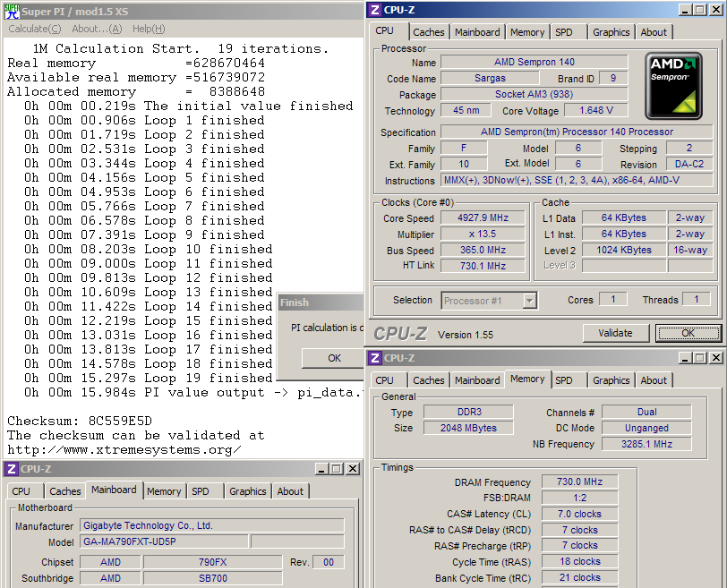Switch to About tab in top CPU-Z window

(654, 32)
